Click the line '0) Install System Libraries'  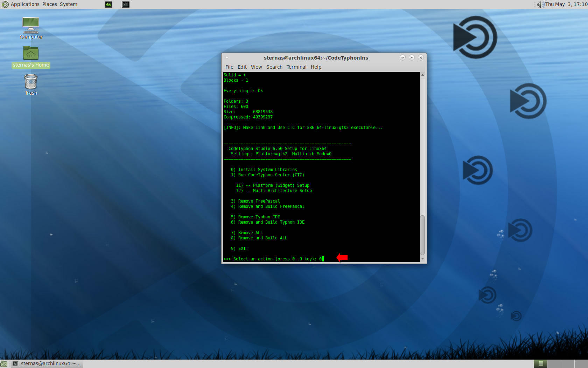(264, 170)
